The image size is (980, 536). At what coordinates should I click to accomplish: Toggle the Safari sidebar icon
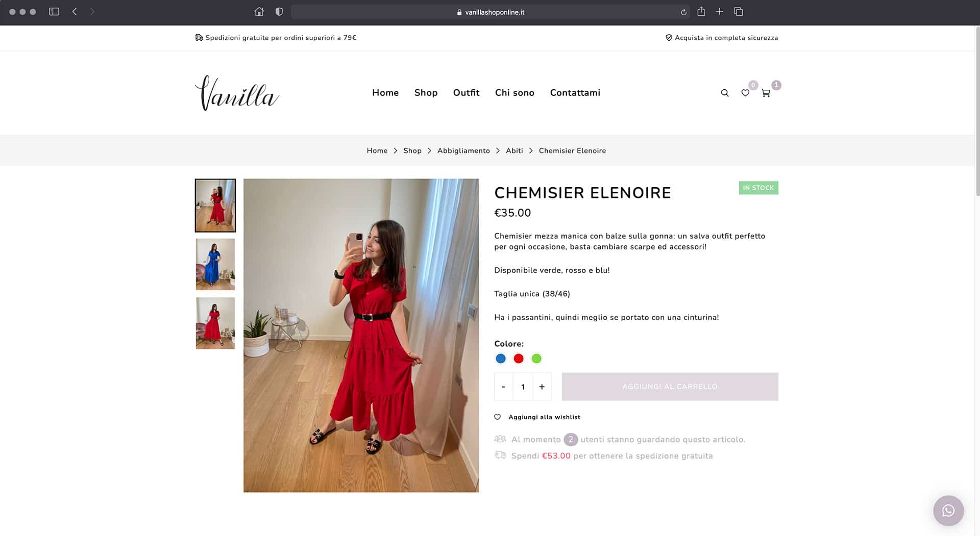[x=54, y=11]
